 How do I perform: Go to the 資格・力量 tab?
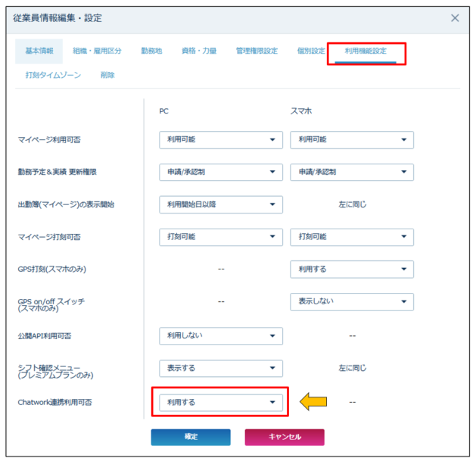tap(198, 51)
